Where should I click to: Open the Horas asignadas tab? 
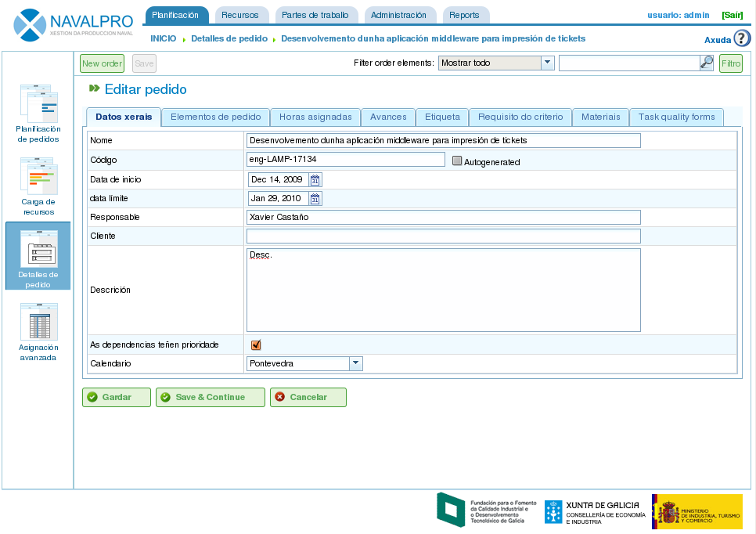(x=315, y=117)
